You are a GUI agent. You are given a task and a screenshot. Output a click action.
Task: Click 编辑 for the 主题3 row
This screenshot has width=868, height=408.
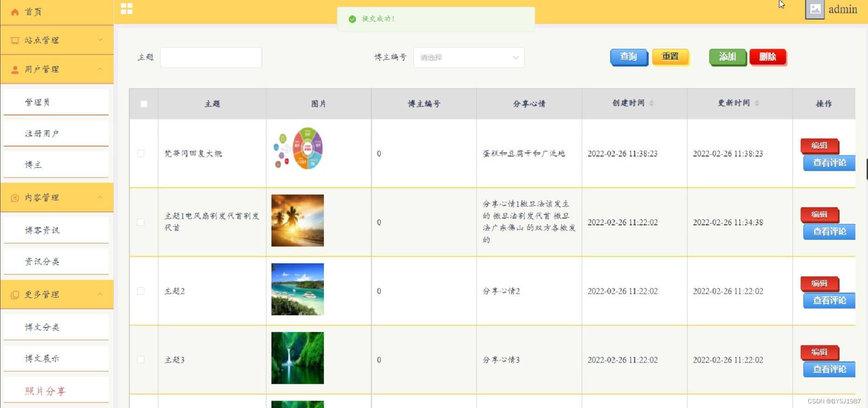[x=819, y=352]
